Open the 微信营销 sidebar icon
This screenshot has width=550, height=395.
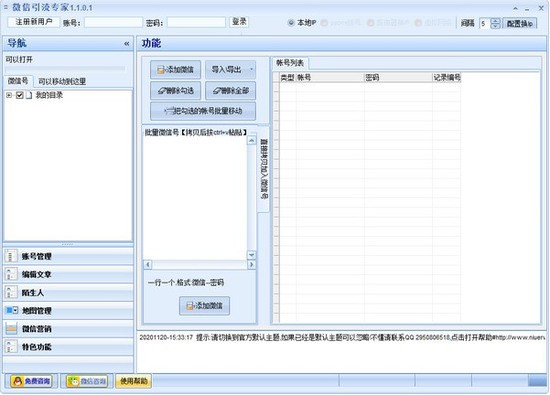click(11, 328)
